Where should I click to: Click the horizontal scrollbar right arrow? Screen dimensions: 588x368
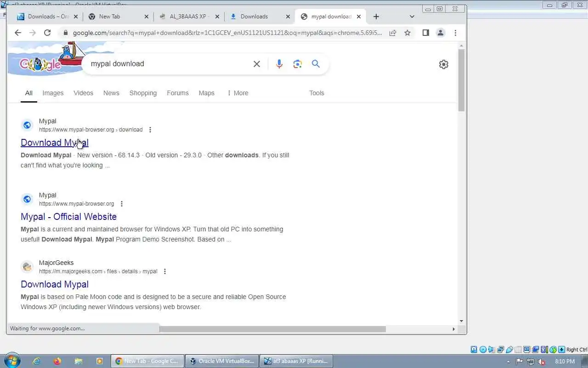[453, 329]
